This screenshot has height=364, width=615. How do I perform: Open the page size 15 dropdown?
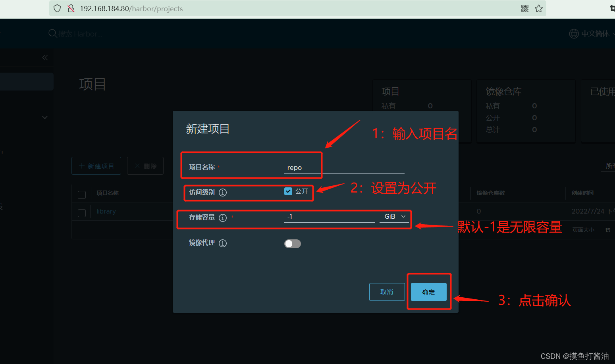pos(607,230)
